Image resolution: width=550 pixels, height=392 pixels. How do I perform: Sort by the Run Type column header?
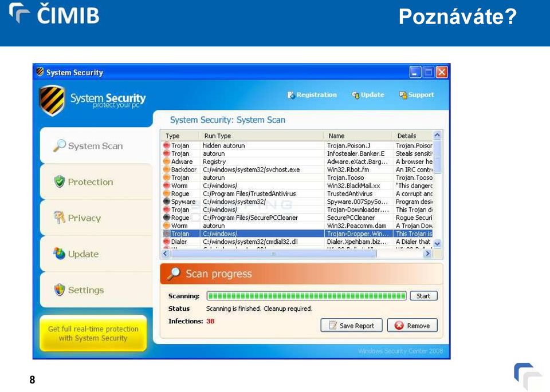click(x=261, y=136)
